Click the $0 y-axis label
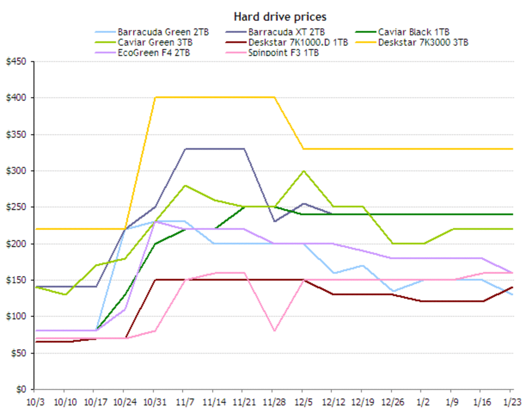 click(21, 389)
